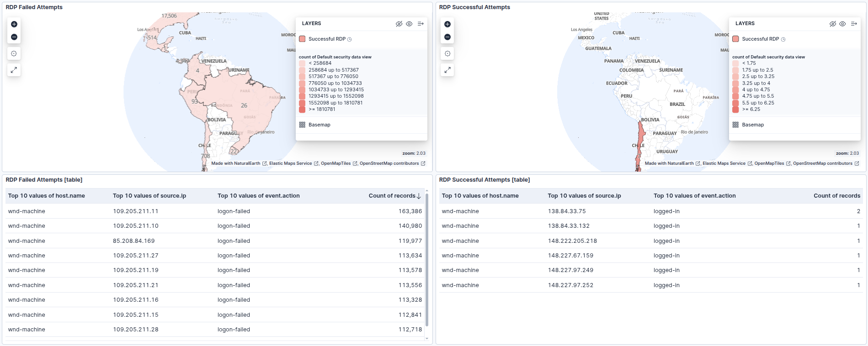Select source IP 138.84.33.132 cell
The width and height of the screenshot is (868, 346).
[x=569, y=226]
